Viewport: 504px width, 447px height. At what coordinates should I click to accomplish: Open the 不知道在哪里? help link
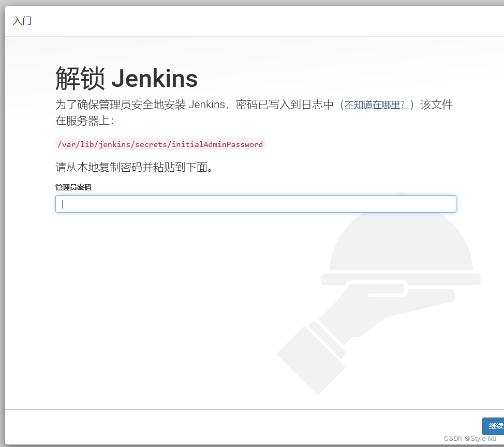(x=376, y=105)
